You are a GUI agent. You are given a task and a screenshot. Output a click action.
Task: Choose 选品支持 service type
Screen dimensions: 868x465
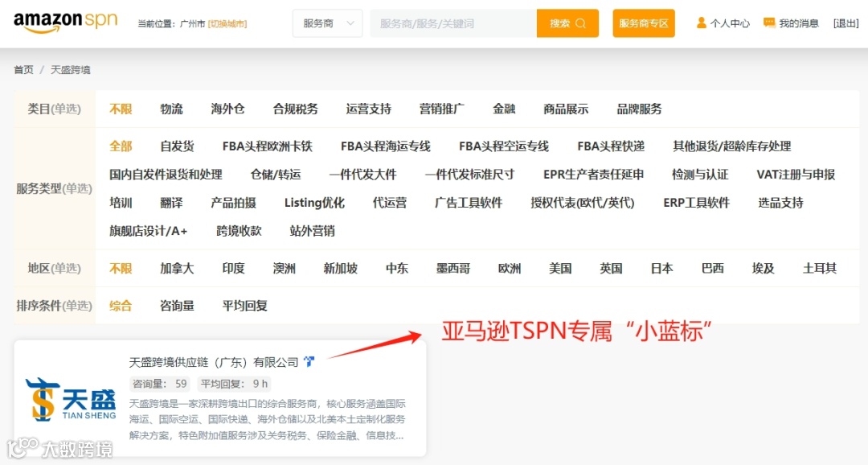tap(780, 203)
